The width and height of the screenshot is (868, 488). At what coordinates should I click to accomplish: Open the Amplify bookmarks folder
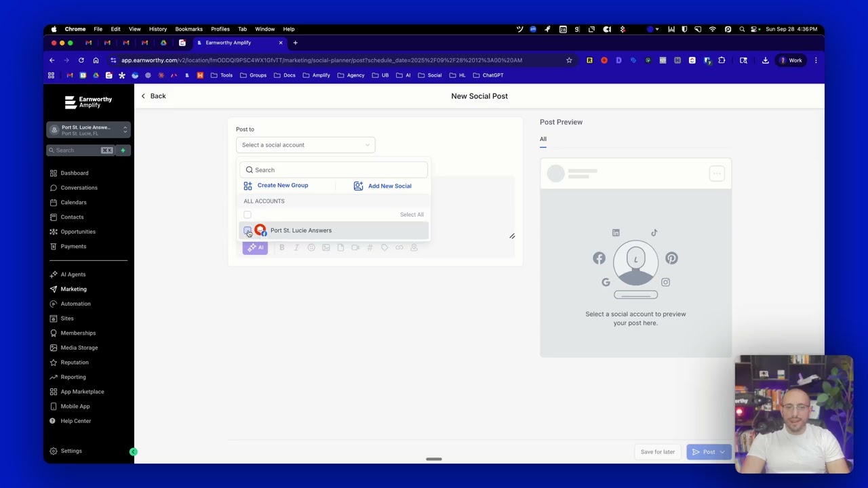(317, 75)
